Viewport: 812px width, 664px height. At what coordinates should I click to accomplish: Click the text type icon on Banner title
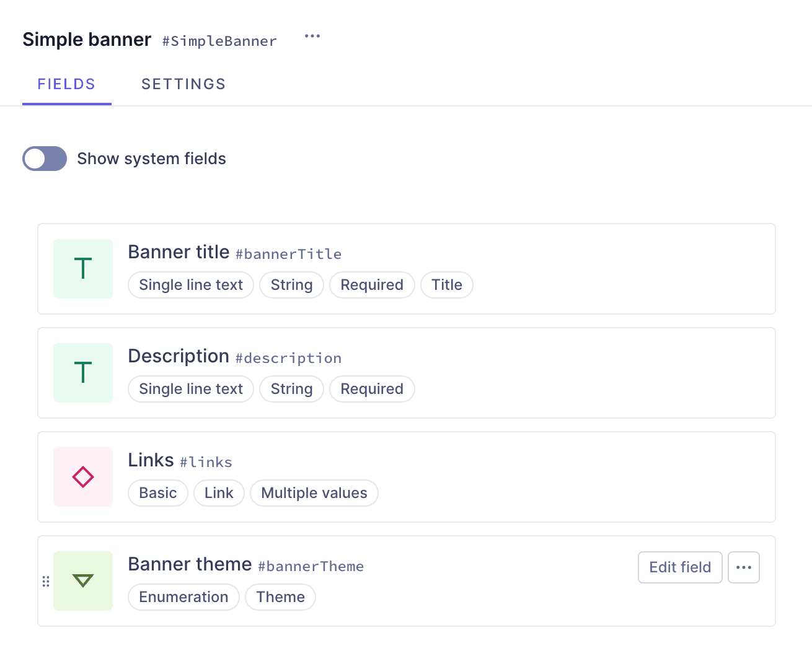coord(82,269)
